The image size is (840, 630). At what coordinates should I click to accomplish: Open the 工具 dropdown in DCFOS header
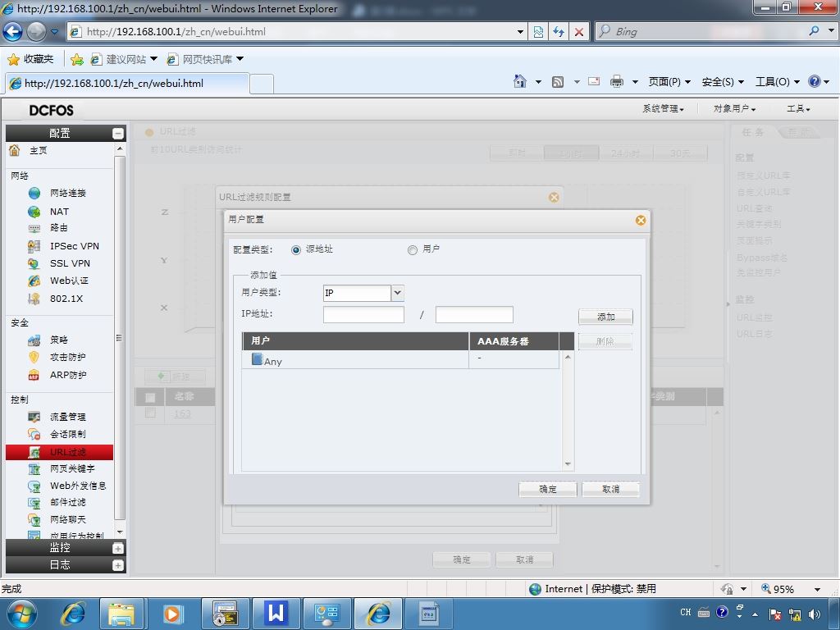click(798, 109)
